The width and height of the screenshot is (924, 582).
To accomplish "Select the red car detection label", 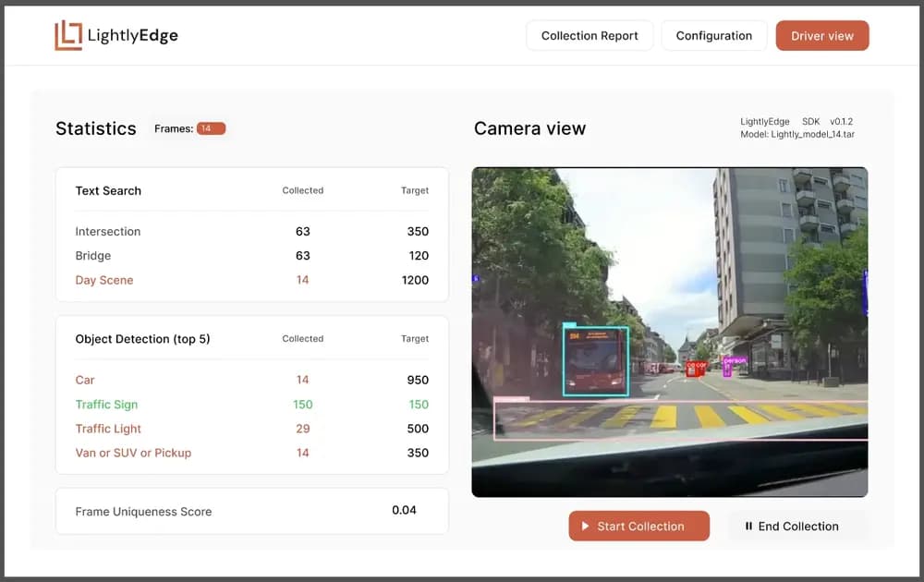I will pos(699,366).
